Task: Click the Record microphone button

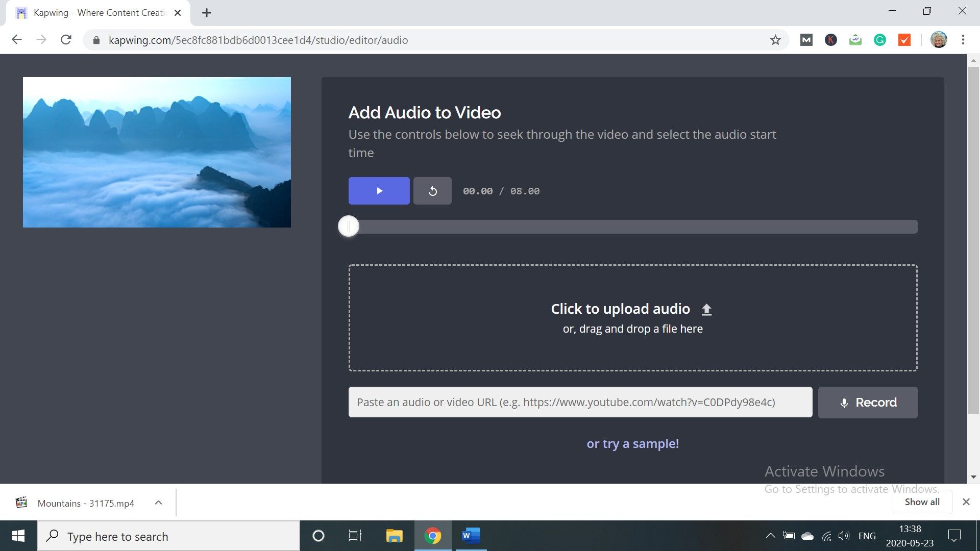Action: point(867,403)
